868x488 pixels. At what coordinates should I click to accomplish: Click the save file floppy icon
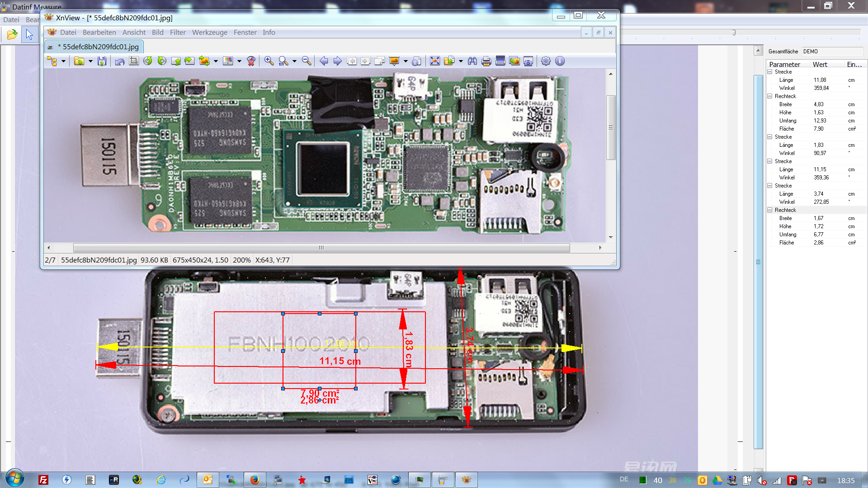pos(102,61)
